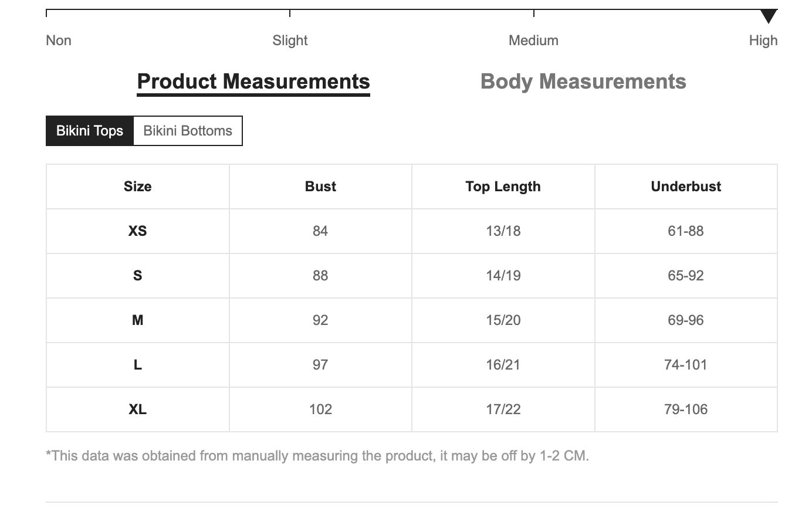This screenshot has height=508, width=812.
Task: Click the Non stretch label
Action: coord(59,40)
